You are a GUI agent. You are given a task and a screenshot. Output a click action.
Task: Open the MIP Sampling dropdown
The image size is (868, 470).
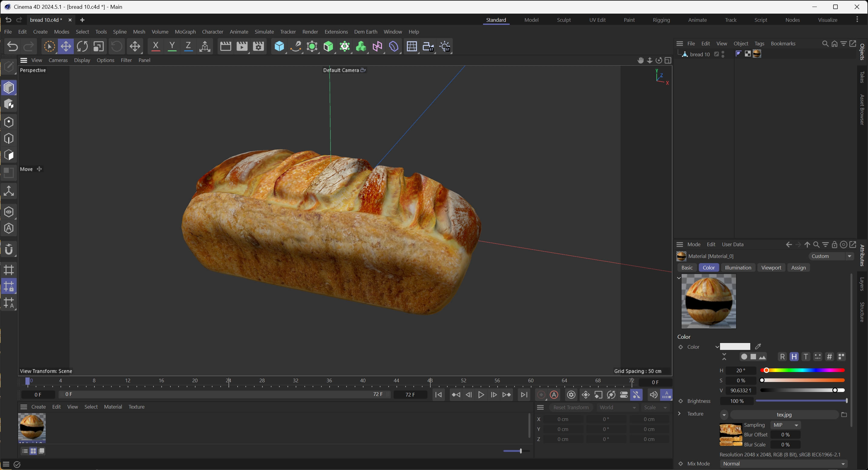(x=785, y=425)
